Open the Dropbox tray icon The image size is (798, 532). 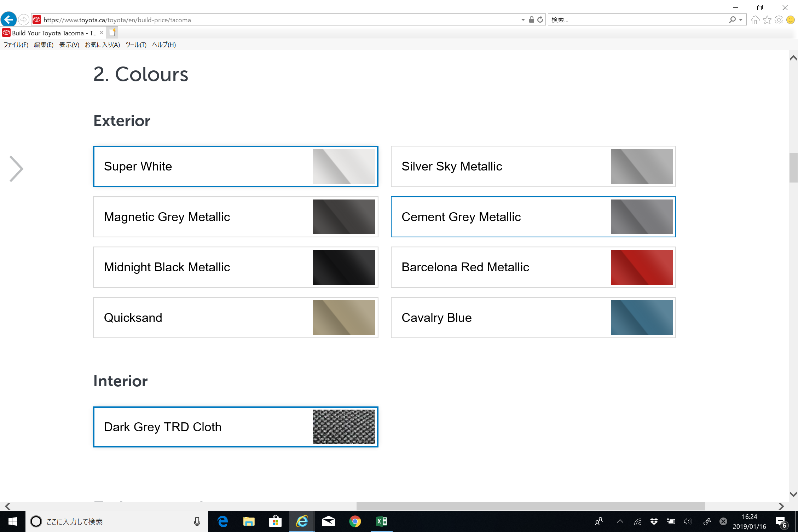click(x=654, y=521)
